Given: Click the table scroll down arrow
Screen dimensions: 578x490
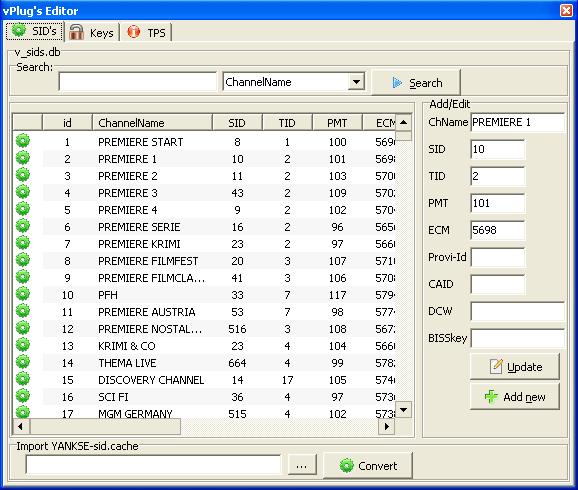Looking at the screenshot, I should pyautogui.click(x=404, y=410).
